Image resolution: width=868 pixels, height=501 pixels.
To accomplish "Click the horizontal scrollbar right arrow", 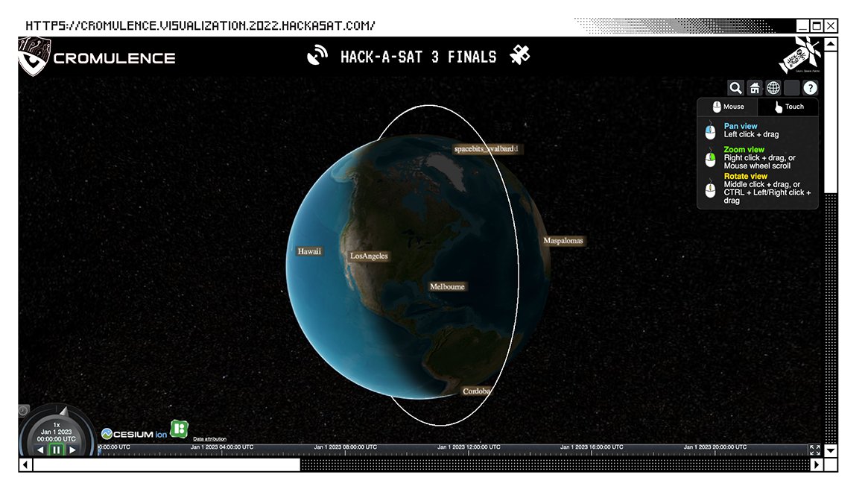I will [x=817, y=464].
